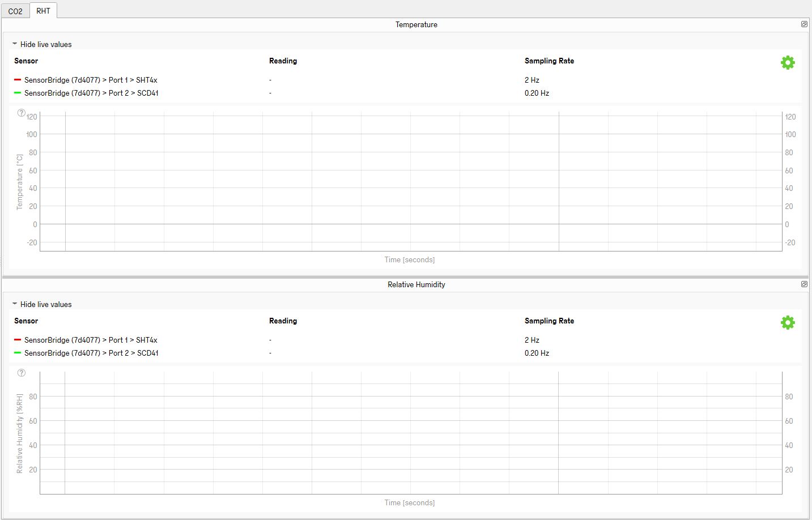This screenshot has width=812, height=520.
Task: Undock the Temperature panel using the float icon
Action: 804,24
